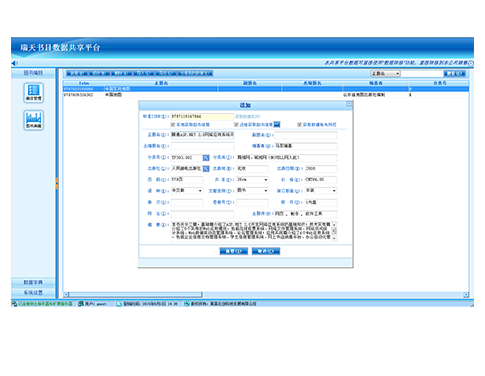This screenshot has width=485, height=376.
Task: Click the table's horizontal scrollbar thumb
Action: [135, 295]
